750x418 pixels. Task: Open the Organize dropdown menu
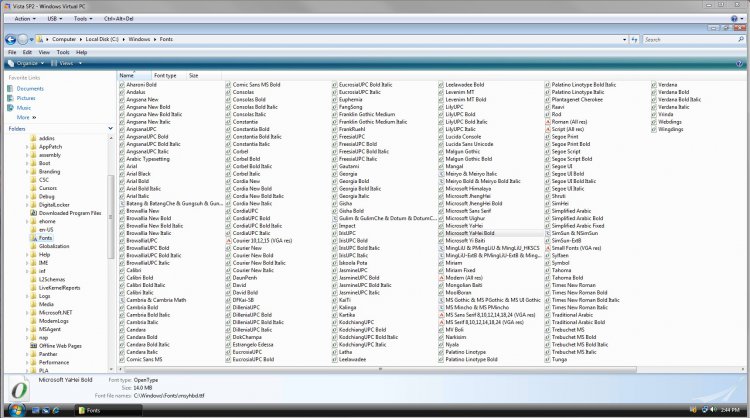pyautogui.click(x=27, y=62)
